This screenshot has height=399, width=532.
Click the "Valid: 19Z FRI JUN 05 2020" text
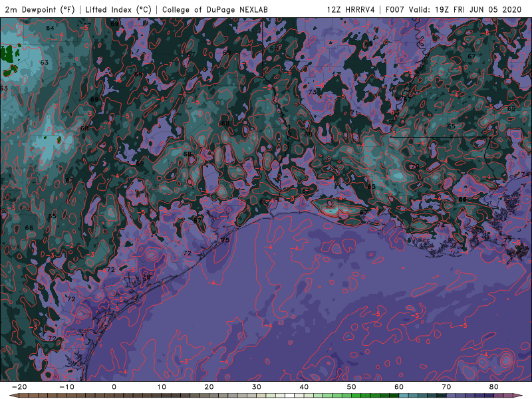coord(465,9)
